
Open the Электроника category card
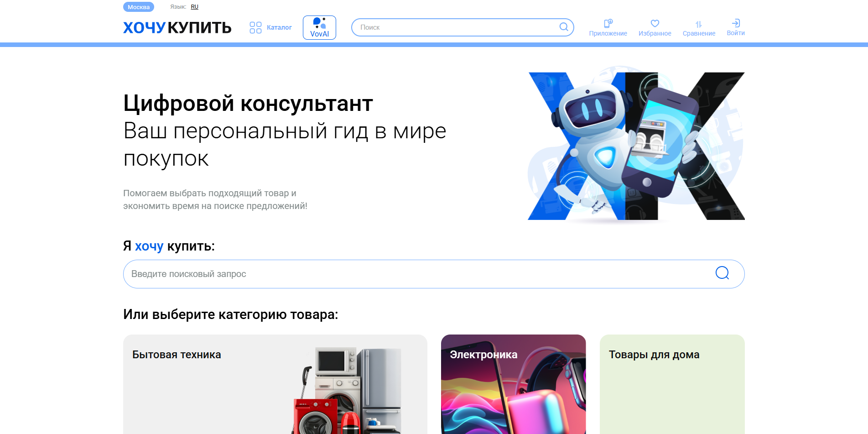pos(513,384)
